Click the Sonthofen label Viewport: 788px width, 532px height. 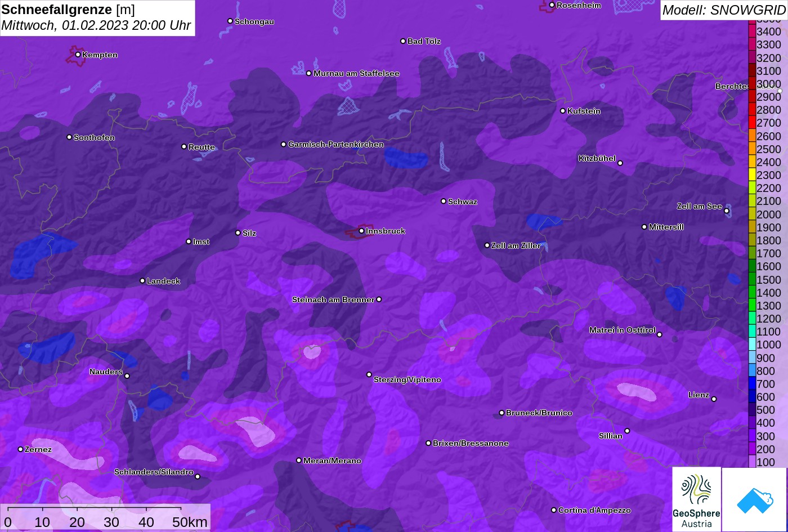pos(94,137)
